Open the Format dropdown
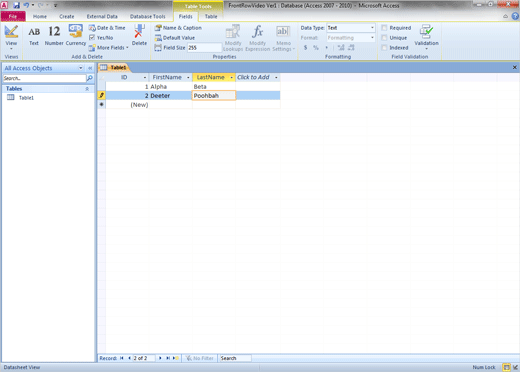The width and height of the screenshot is (520, 372). tap(372, 38)
